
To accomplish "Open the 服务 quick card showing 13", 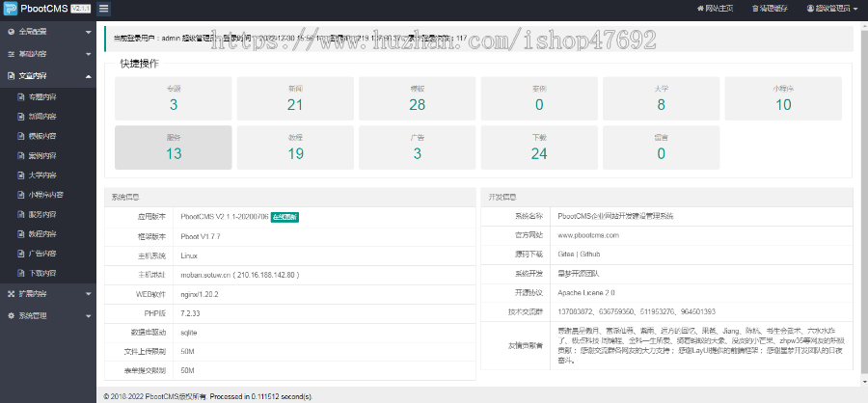I will 174,148.
